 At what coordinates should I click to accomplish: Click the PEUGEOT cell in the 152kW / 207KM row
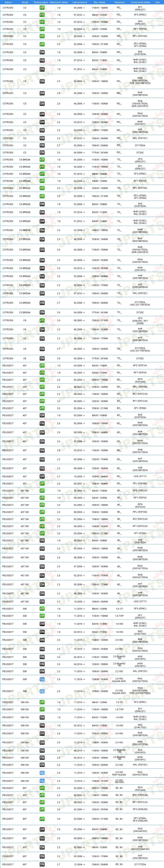[x=8, y=809]
